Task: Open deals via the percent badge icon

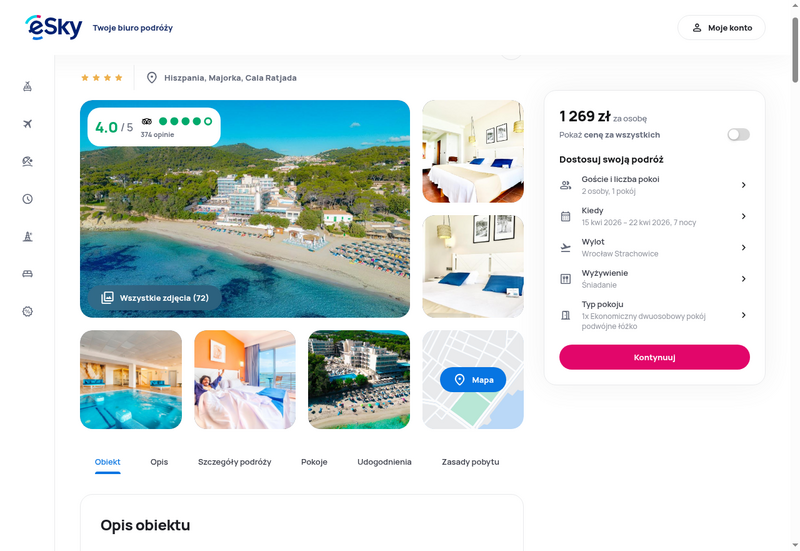Action: click(28, 311)
